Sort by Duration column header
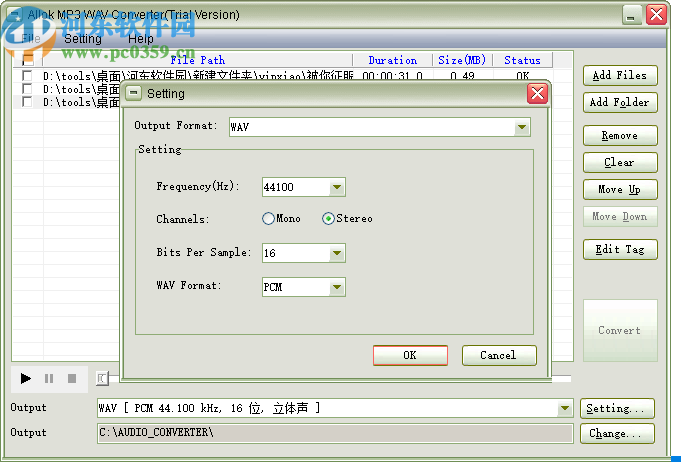Image resolution: width=681 pixels, height=462 pixels. point(393,60)
